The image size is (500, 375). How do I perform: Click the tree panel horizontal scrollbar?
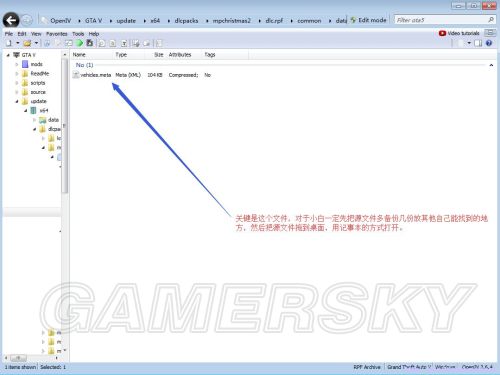(18, 358)
